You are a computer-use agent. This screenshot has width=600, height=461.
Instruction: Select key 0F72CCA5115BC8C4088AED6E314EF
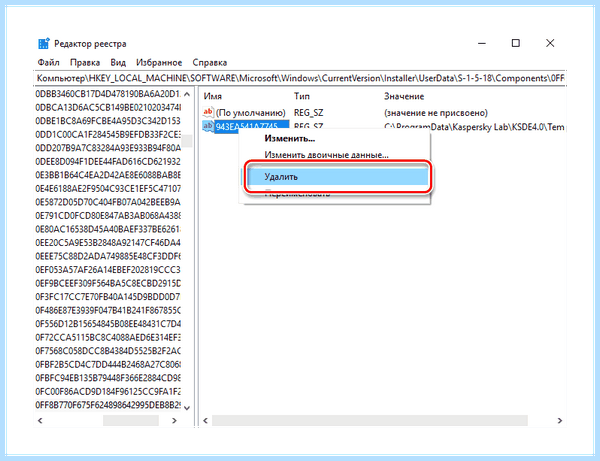point(108,337)
